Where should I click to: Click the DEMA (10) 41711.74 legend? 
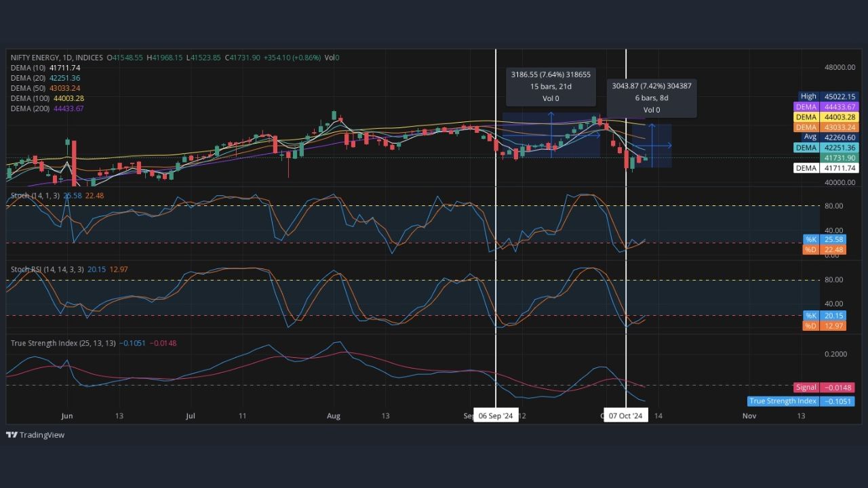[x=45, y=68]
